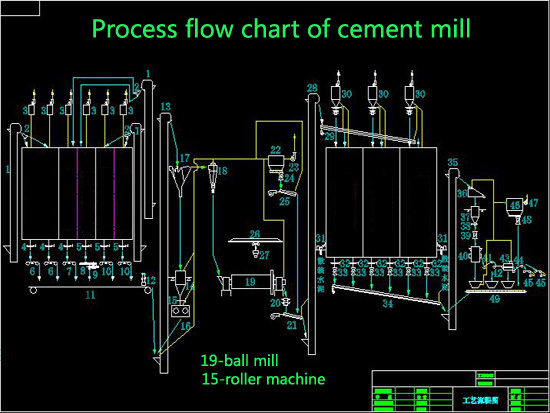Click the dust collector box labeled 22
Image resolution: width=550 pixels, height=413 pixels.
click(275, 164)
